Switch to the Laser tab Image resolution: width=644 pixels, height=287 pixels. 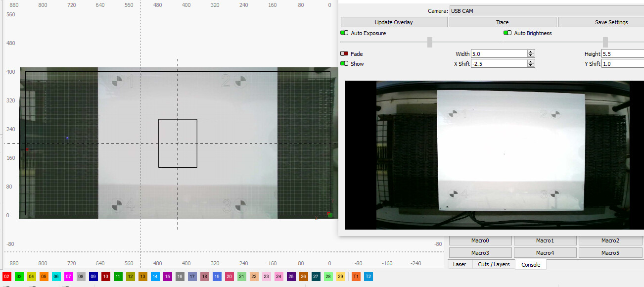[460, 264]
